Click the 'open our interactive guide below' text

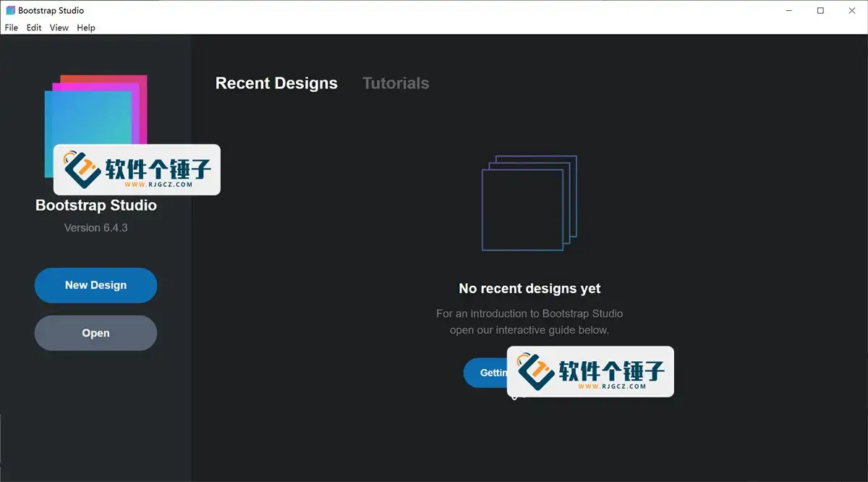pyautogui.click(x=529, y=330)
